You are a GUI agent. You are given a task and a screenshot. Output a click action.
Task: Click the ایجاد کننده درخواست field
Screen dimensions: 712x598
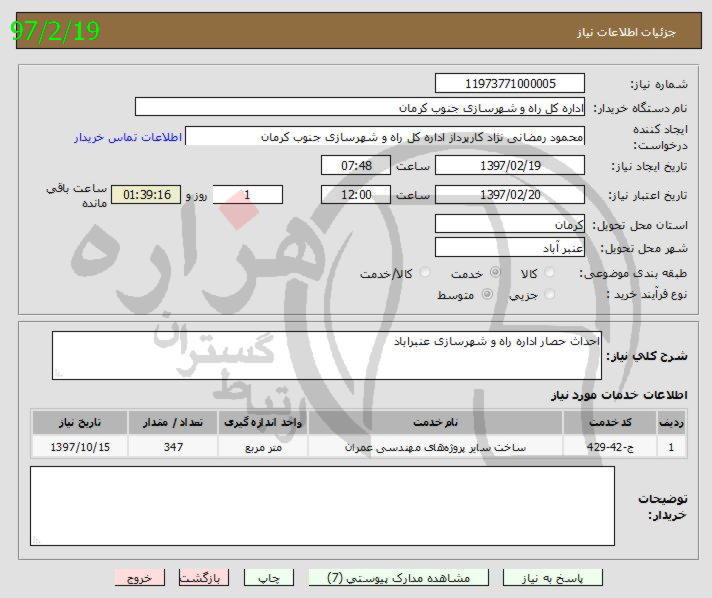[x=385, y=136]
